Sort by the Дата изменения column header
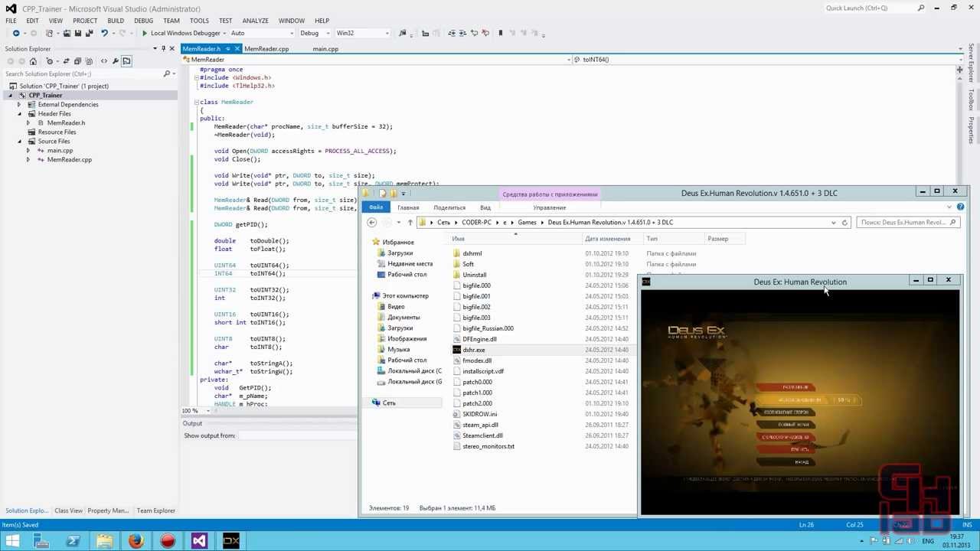The width and height of the screenshot is (980, 551). coord(614,239)
